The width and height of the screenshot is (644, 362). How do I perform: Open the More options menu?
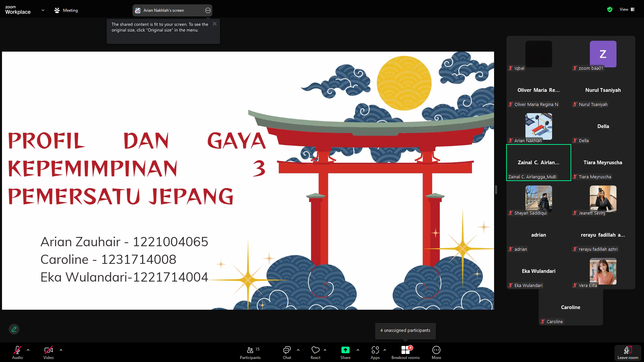click(x=436, y=352)
